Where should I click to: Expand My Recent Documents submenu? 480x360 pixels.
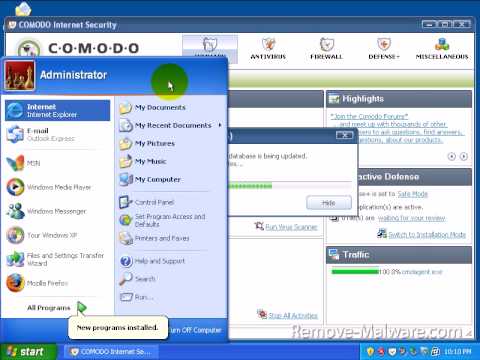point(170,125)
